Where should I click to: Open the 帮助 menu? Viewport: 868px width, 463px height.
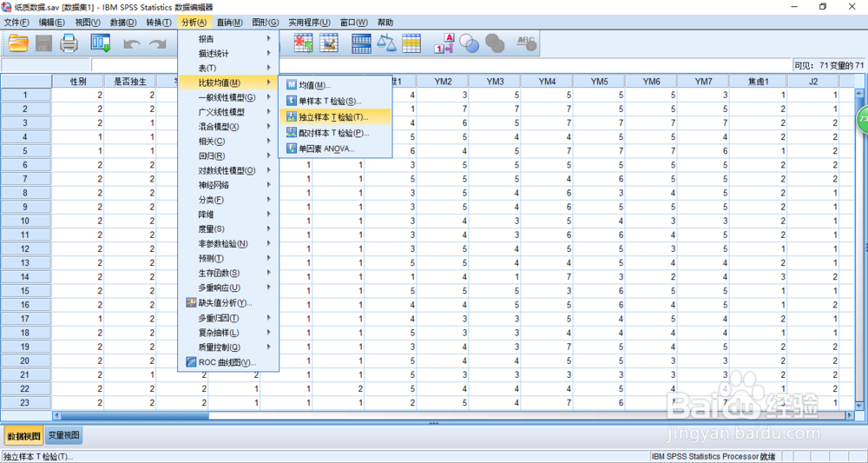(x=385, y=23)
